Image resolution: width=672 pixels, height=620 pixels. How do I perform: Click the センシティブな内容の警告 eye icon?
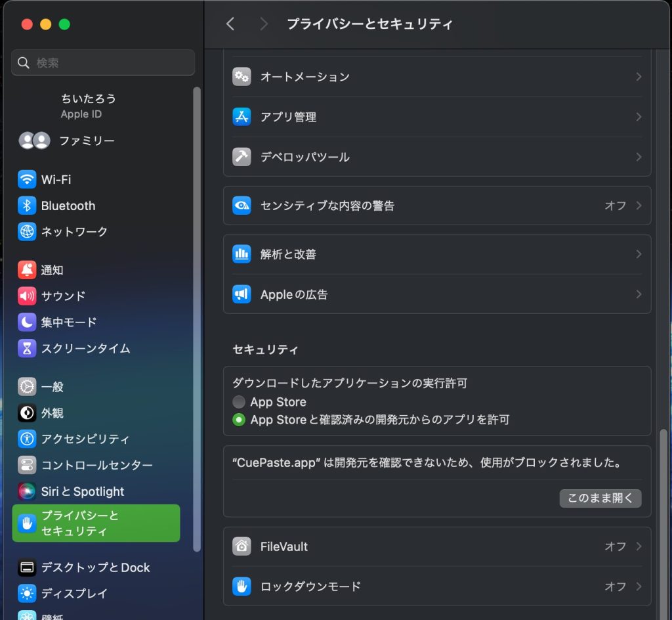[241, 206]
